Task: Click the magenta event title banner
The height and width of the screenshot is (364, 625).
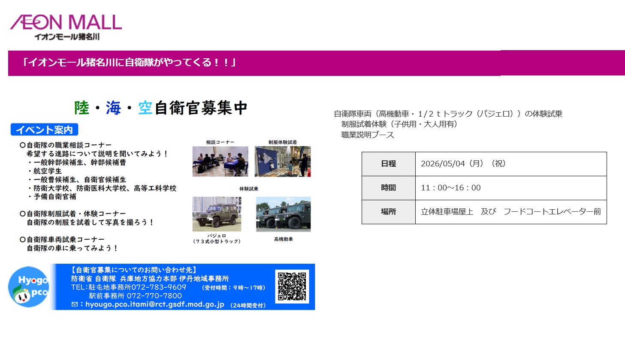Action: click(316, 63)
